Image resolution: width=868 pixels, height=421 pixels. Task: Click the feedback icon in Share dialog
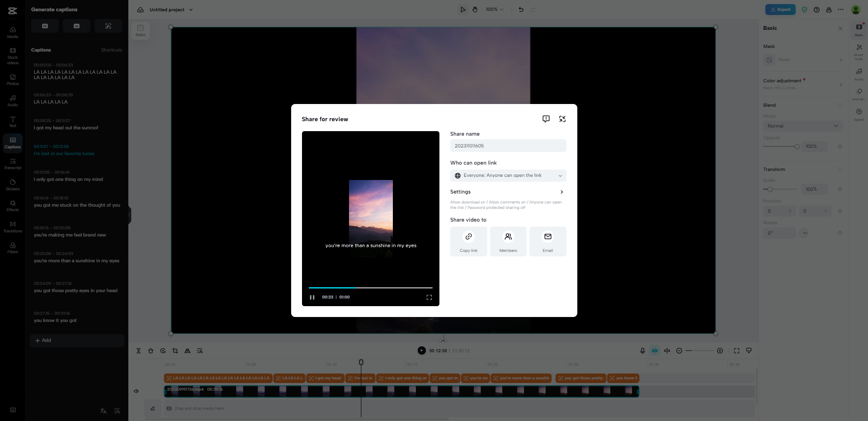coord(546,119)
